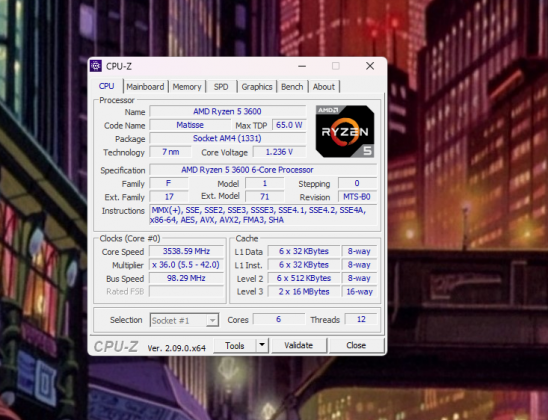This screenshot has width=548, height=420.
Task: Click the Level 2 associativity 8-way
Action: coord(359,278)
